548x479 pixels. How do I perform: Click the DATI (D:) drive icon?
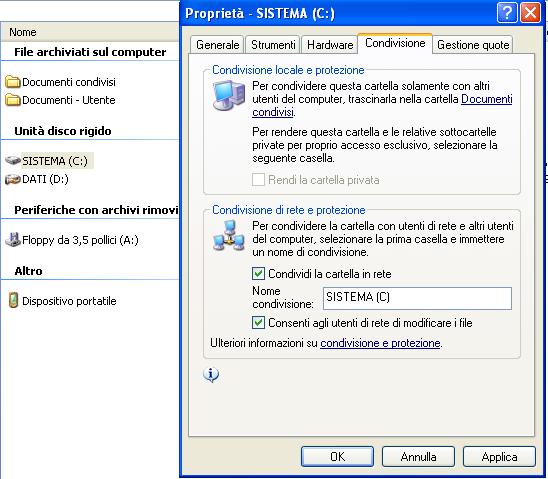coord(13,179)
